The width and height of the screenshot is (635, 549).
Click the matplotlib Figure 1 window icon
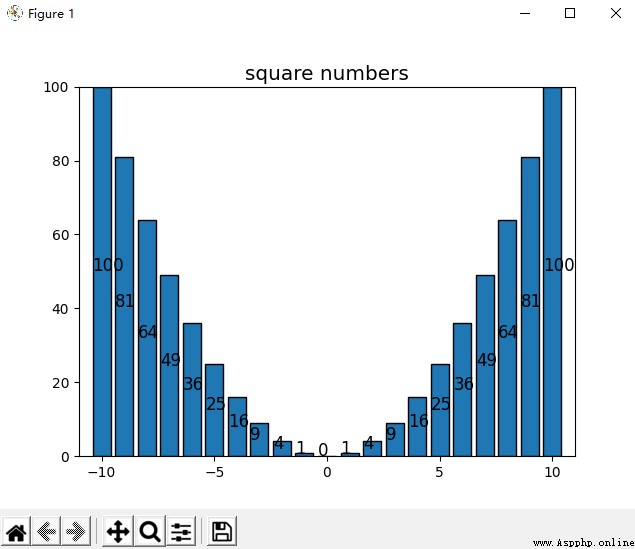[x=15, y=13]
